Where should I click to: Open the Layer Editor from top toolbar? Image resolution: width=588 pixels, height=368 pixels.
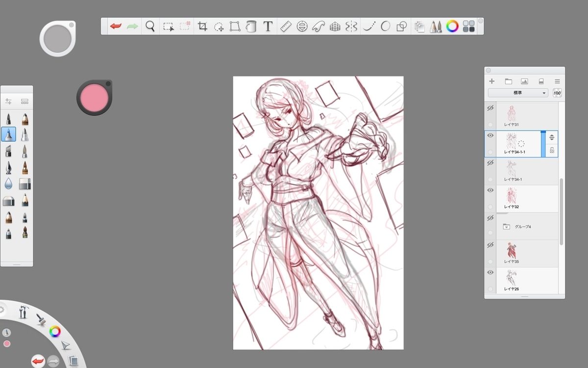[x=419, y=26]
